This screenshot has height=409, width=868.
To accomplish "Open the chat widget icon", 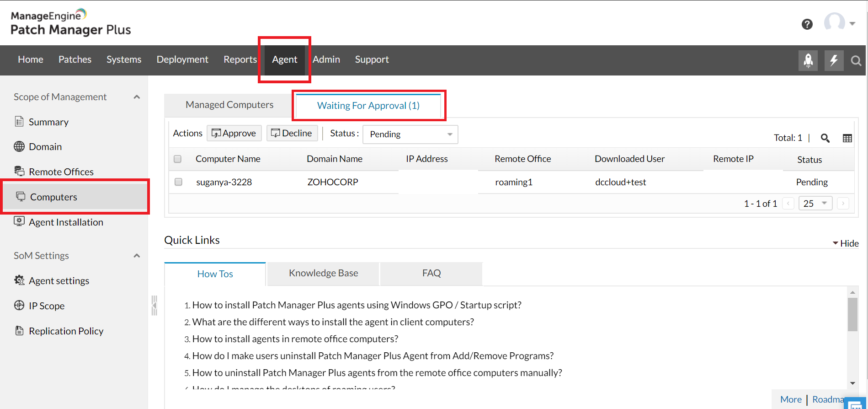I will point(856,404).
